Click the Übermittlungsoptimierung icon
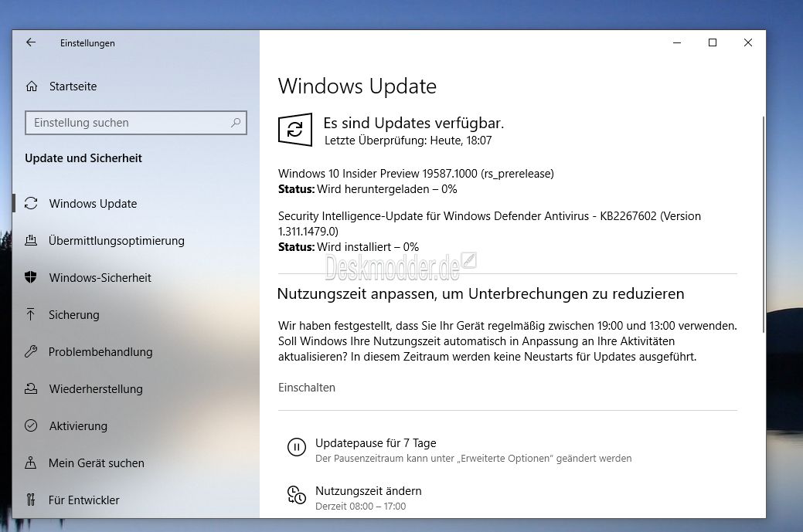The image size is (803, 532). point(31,240)
